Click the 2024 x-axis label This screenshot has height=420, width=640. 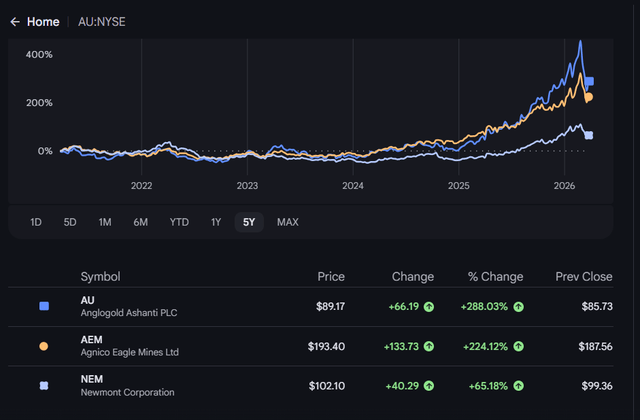pos(353,186)
